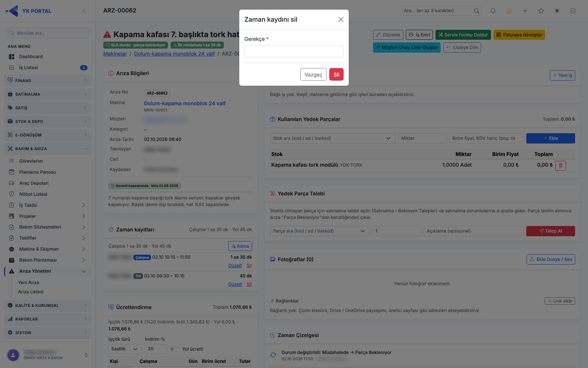The image size is (588, 368).
Task: Open the user profile avatar
Action: pyautogui.click(x=13, y=355)
